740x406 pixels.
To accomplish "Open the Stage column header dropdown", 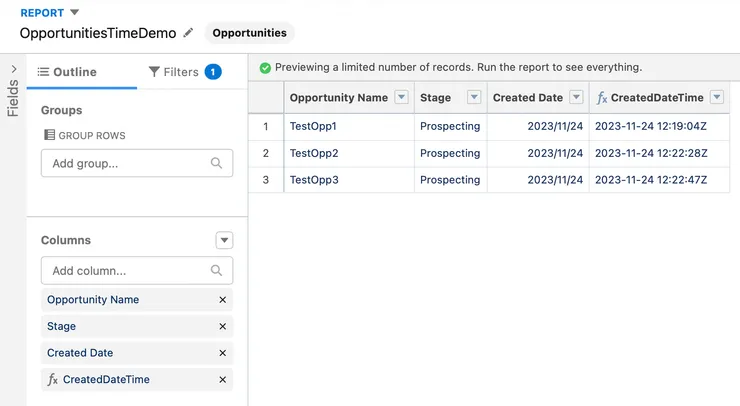I will [471, 98].
